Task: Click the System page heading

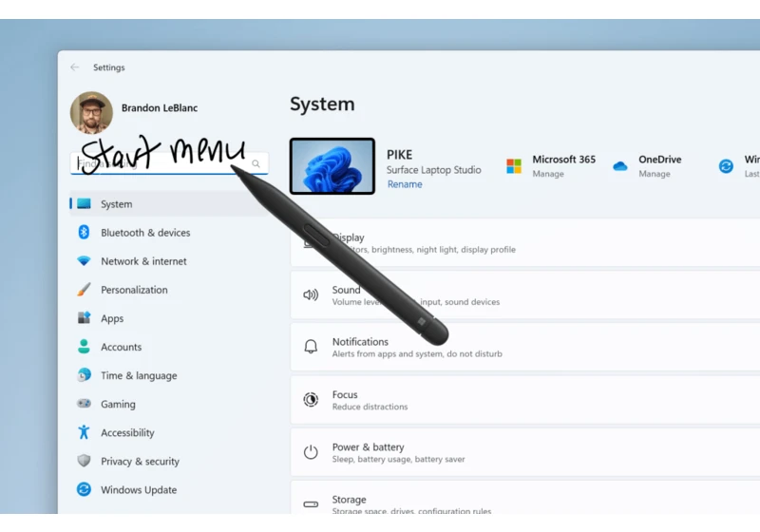Action: pos(322,104)
